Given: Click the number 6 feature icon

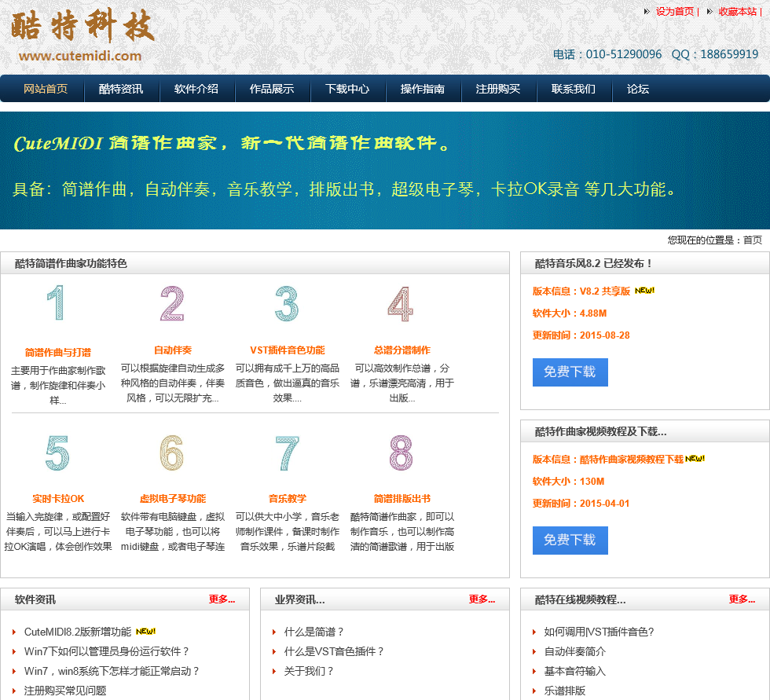Looking at the screenshot, I should coord(172,453).
